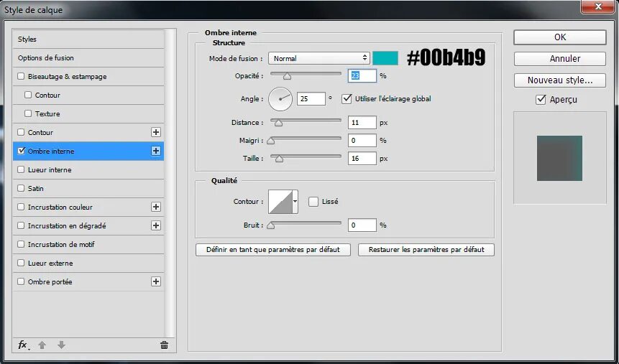Enable Lueur interne checkbox
Image resolution: width=619 pixels, height=364 pixels.
click(x=21, y=169)
